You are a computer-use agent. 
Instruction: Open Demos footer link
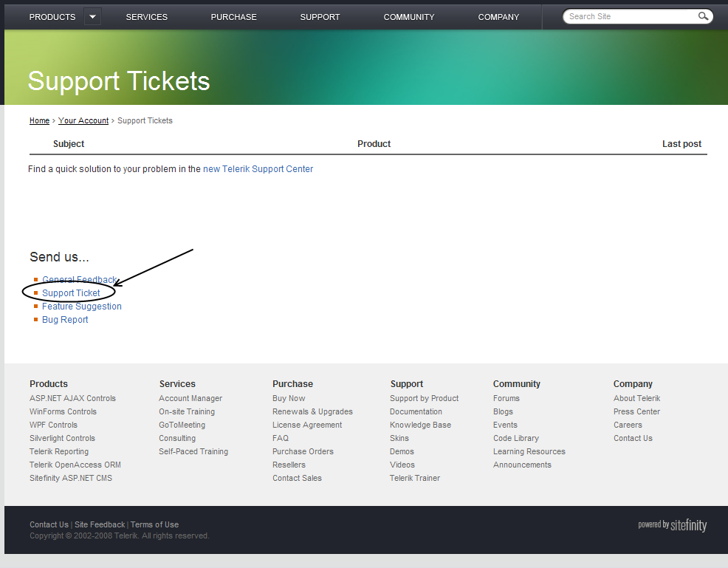pyautogui.click(x=402, y=451)
